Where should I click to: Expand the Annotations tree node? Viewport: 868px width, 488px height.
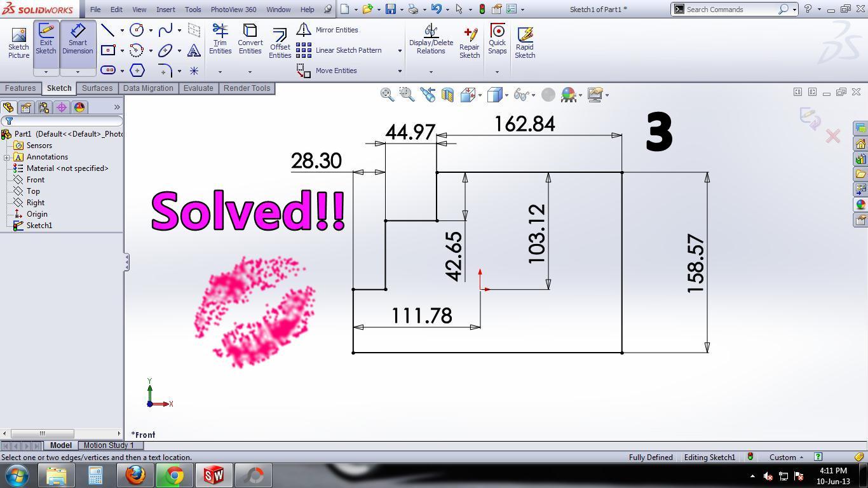click(x=6, y=157)
